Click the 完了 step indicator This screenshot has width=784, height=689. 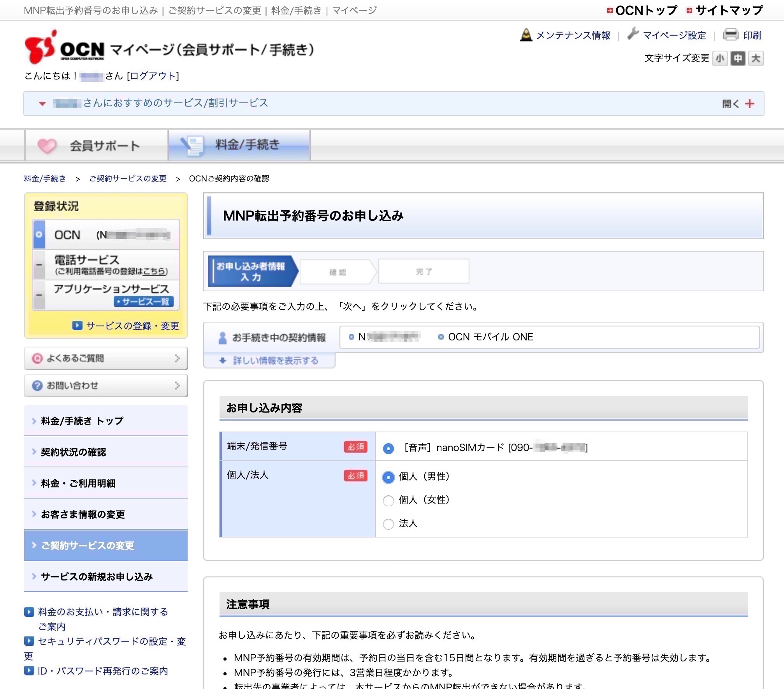pyautogui.click(x=424, y=271)
